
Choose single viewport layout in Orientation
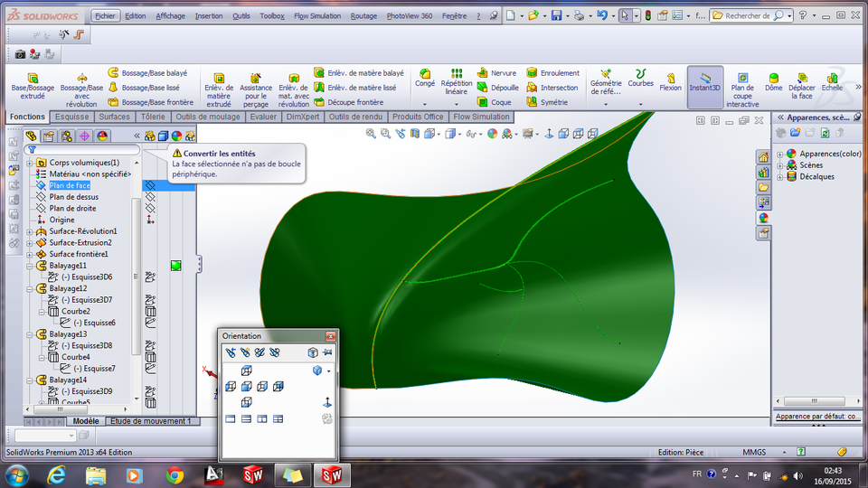[x=231, y=418]
